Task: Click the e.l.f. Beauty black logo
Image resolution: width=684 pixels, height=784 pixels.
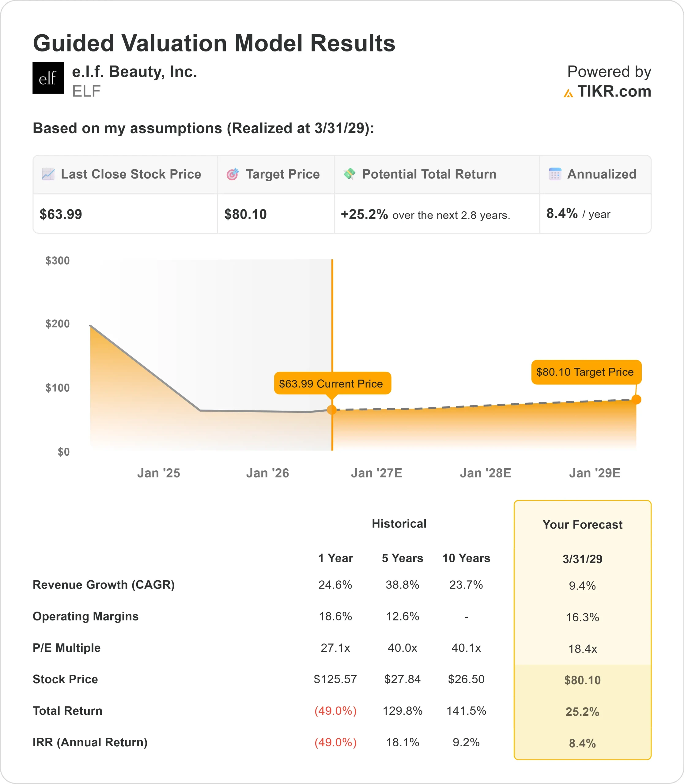Action: (x=48, y=78)
